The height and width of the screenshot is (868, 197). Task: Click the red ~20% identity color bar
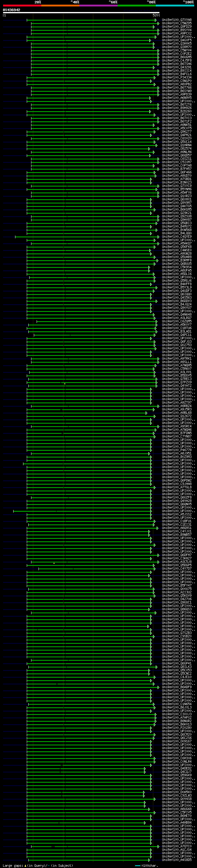pos(22,6)
